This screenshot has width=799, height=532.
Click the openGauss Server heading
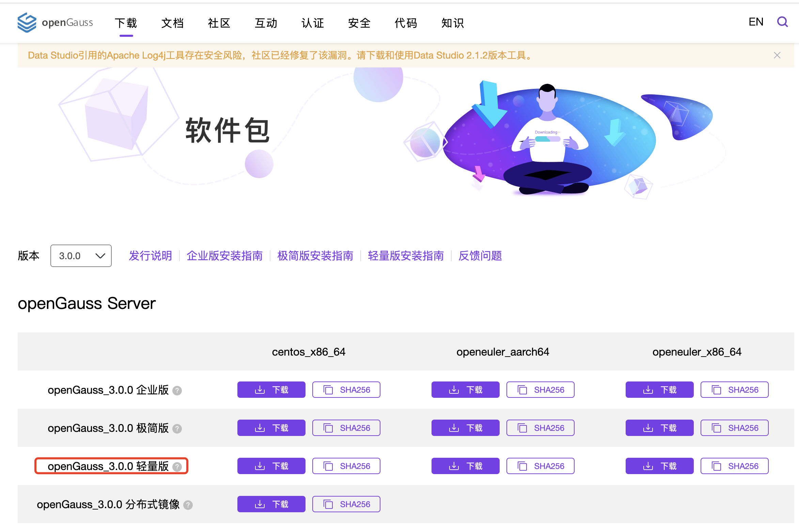tap(87, 303)
